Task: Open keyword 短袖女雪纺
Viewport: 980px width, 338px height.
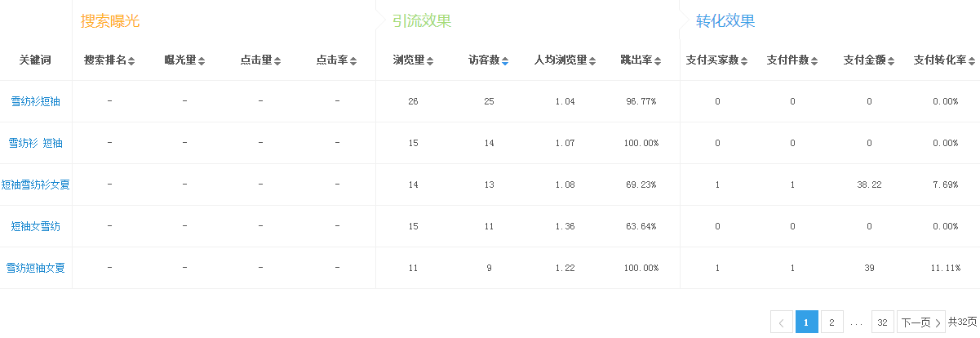Action: pos(36,226)
